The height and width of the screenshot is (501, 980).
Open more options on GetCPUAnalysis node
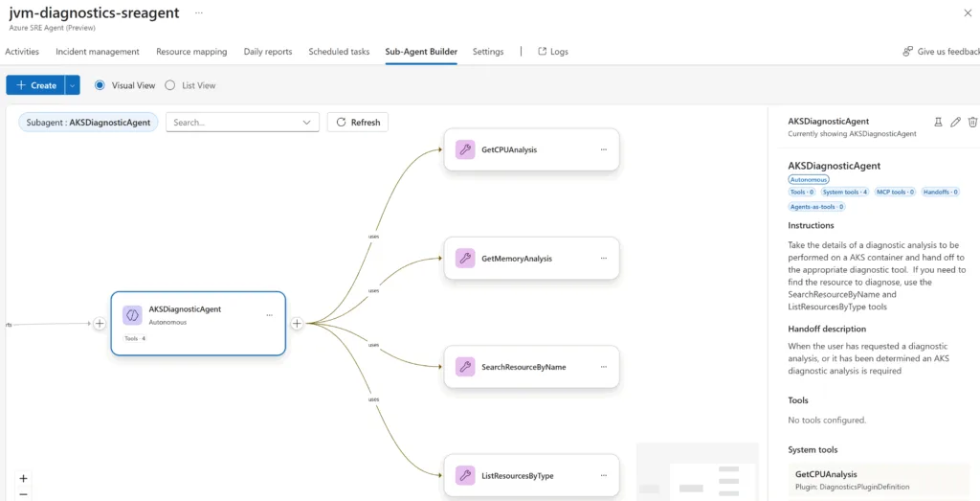[604, 149]
